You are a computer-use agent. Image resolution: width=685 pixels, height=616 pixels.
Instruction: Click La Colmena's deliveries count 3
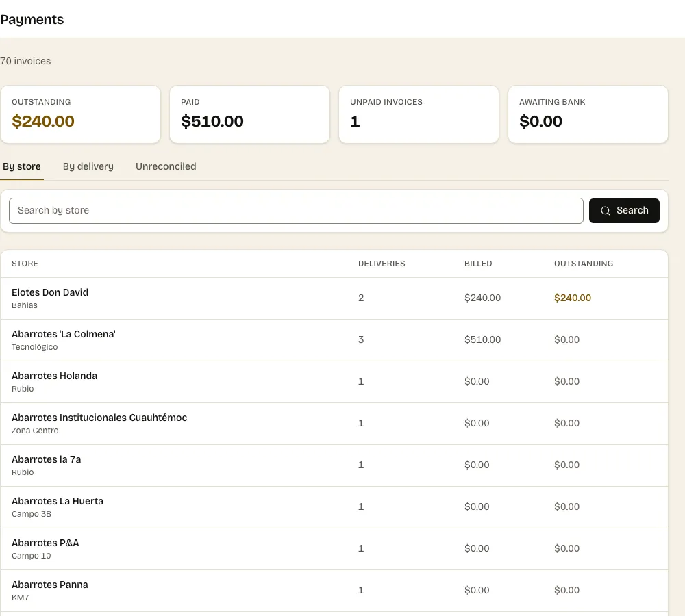click(x=361, y=339)
